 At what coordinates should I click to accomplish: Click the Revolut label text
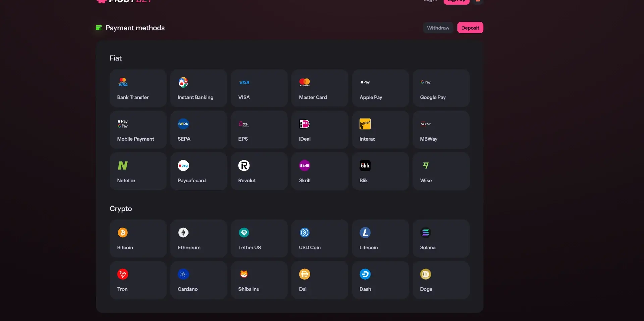click(247, 181)
